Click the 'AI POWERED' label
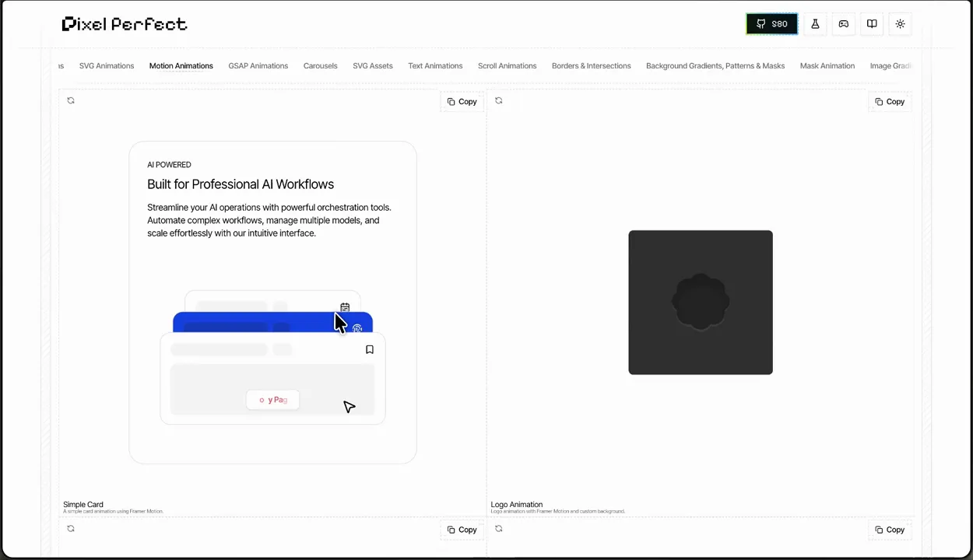This screenshot has width=973, height=560. [169, 165]
